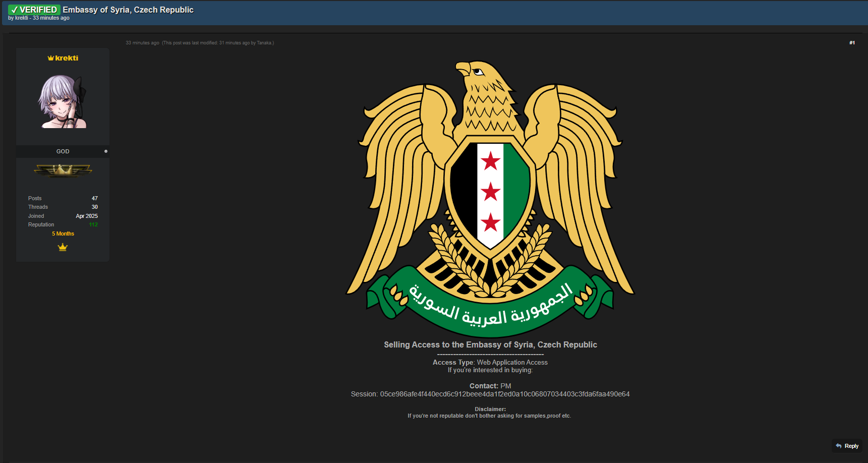This screenshot has height=463, width=868.
Task: Click the Threads count 30
Action: point(94,207)
